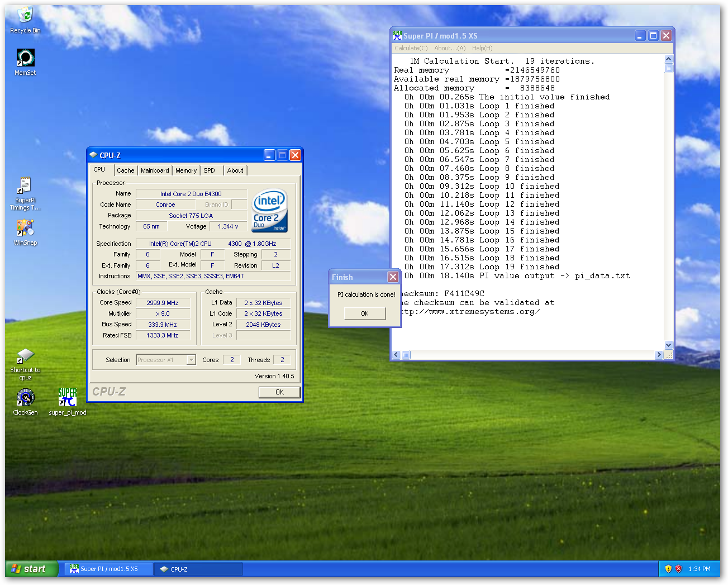Click the Intel Core 2 Duo logo
The width and height of the screenshot is (728, 585).
pyautogui.click(x=269, y=210)
